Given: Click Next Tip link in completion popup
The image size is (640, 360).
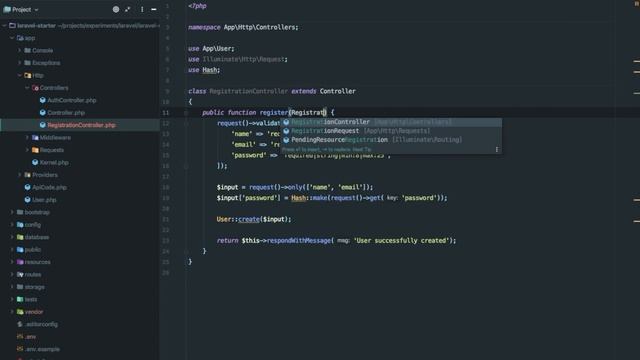Looking at the screenshot, I should pyautogui.click(x=362, y=149).
